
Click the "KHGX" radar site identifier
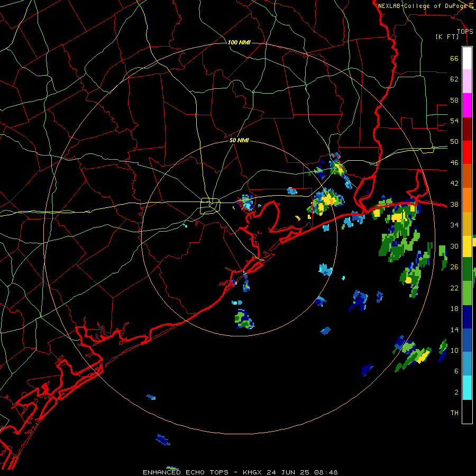pos(252,472)
